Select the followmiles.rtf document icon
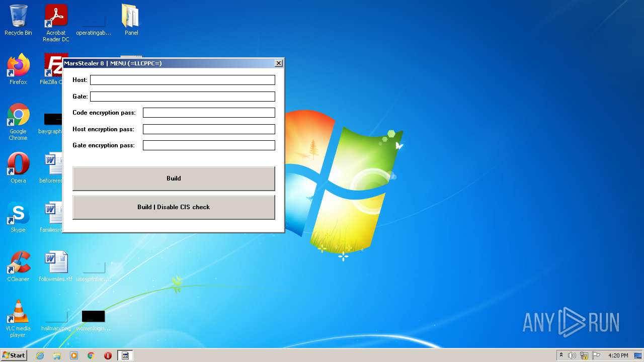This screenshot has width=644, height=362. coord(56,266)
